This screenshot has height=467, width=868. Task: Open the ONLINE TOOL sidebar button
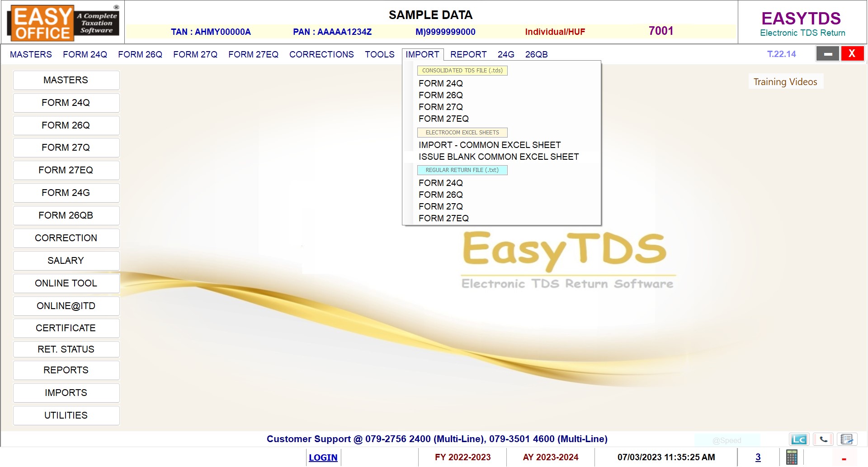(x=66, y=283)
